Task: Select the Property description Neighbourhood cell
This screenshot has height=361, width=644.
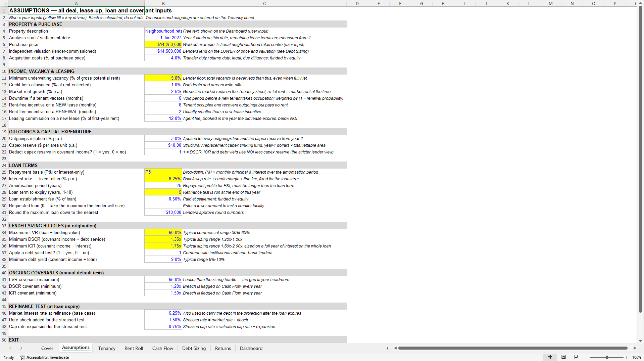Action: point(163,31)
